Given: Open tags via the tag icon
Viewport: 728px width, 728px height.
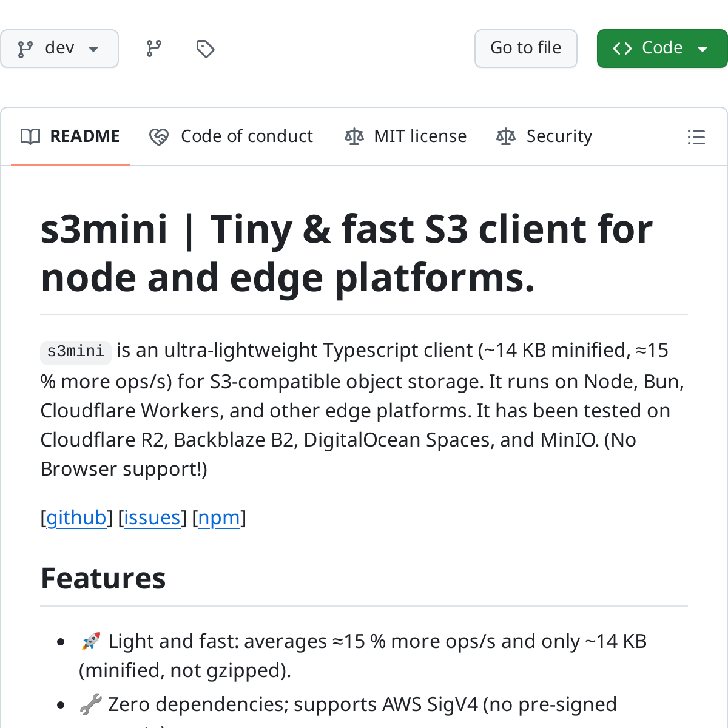Looking at the screenshot, I should (x=205, y=49).
